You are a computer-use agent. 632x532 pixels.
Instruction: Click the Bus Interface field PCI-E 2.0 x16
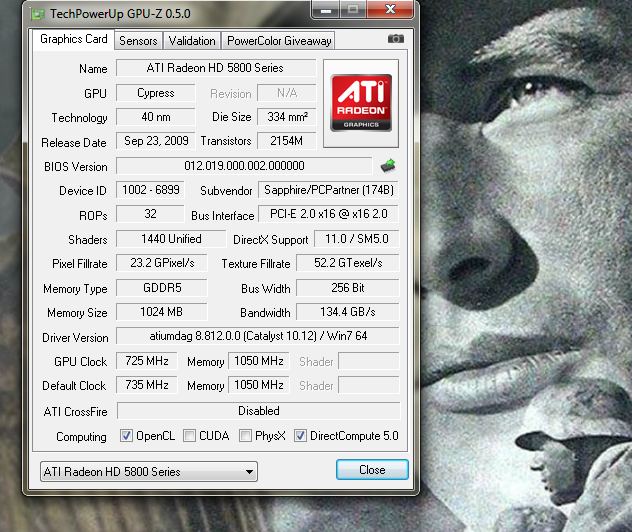328,214
